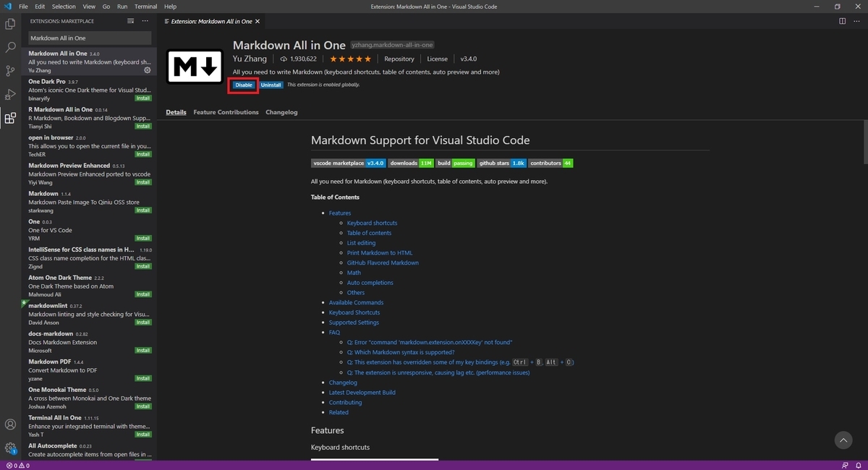Click the editor vertical scrollbar thumb

(x=864, y=141)
